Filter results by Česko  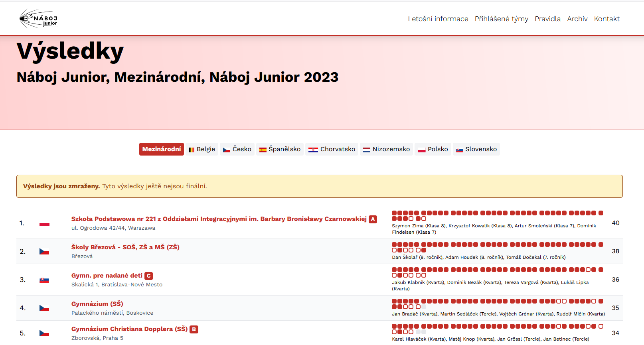click(x=237, y=149)
